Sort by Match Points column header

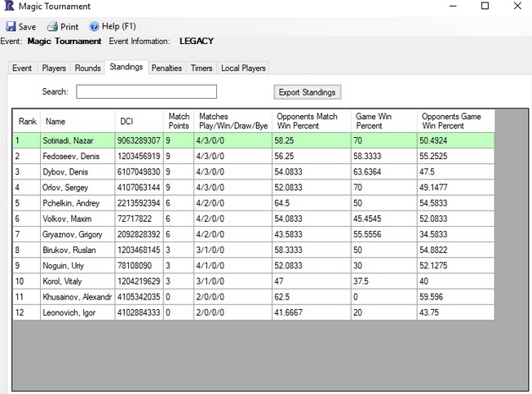coord(179,122)
